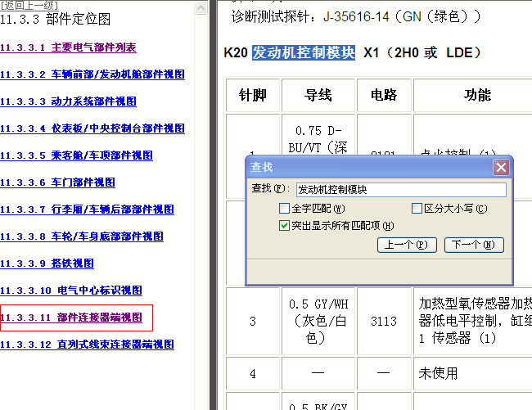The height and width of the screenshot is (410, 532).
Task: Click 返回上一级 link at top
Action: click(29, 6)
